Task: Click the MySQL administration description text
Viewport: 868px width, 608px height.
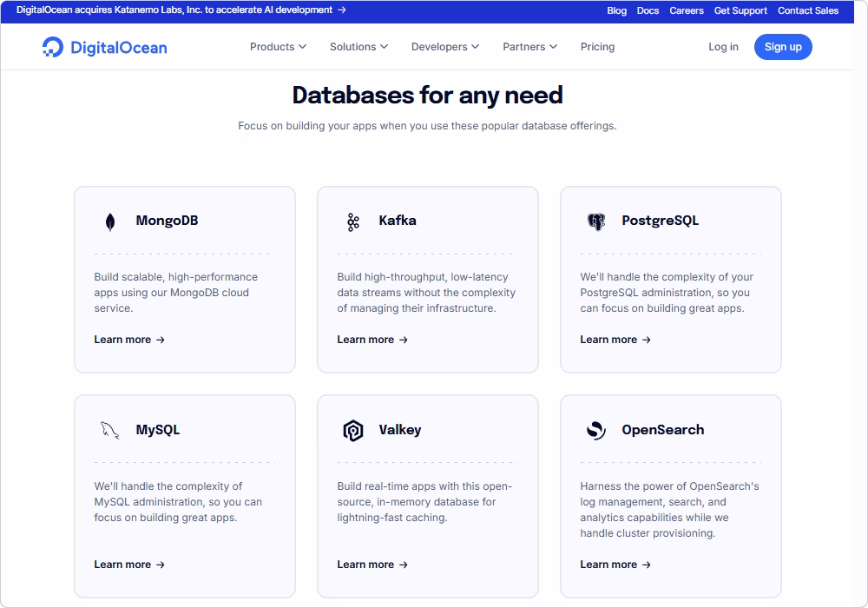Action: pos(178,502)
